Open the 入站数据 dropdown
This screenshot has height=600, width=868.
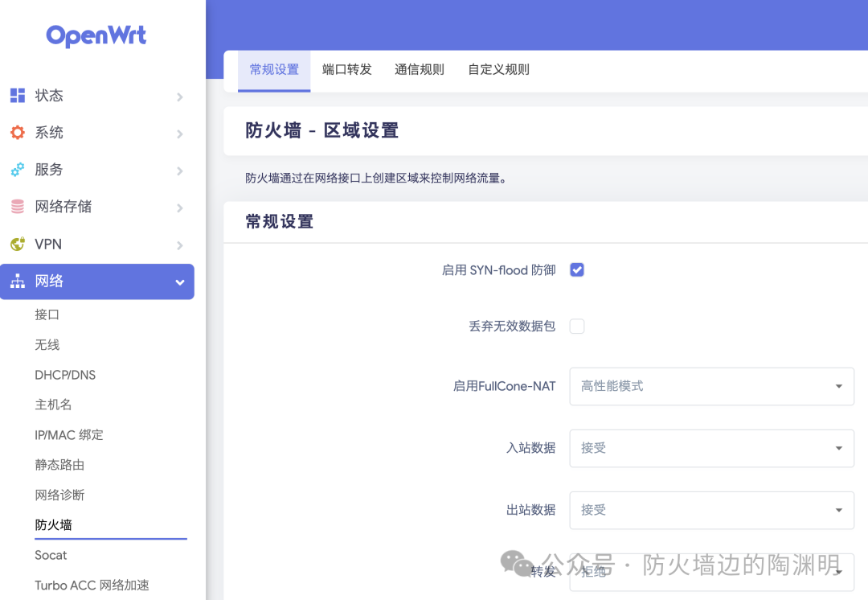[711, 448]
